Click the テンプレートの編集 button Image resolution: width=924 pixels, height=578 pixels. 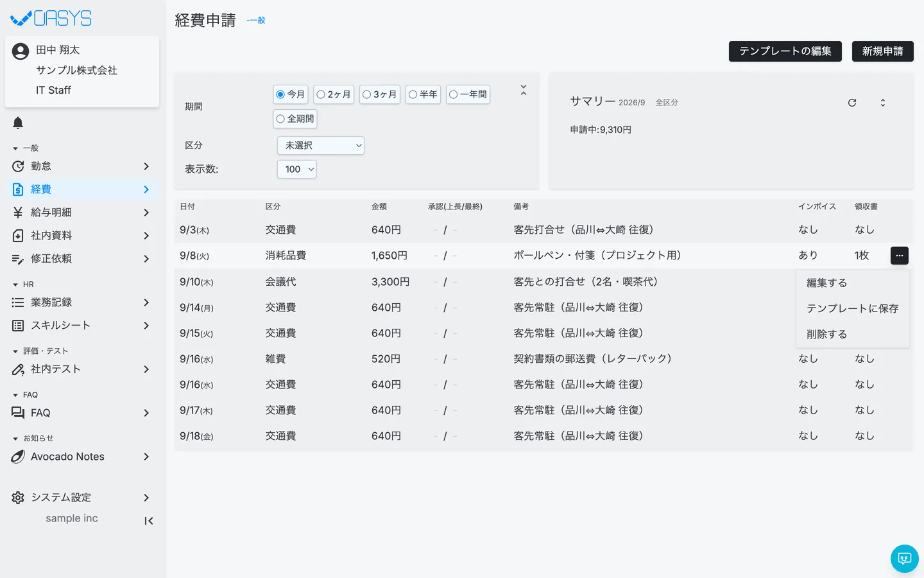click(x=785, y=51)
